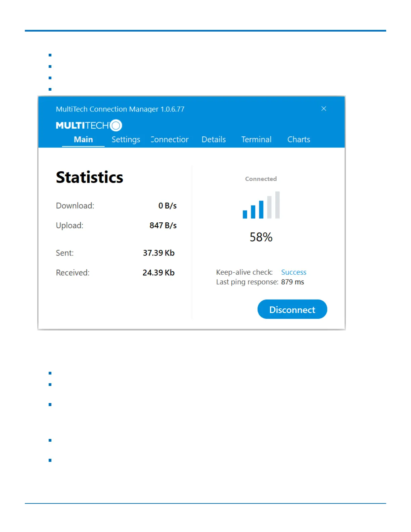
Task: Open the Terminal tab
Action: coord(256,139)
